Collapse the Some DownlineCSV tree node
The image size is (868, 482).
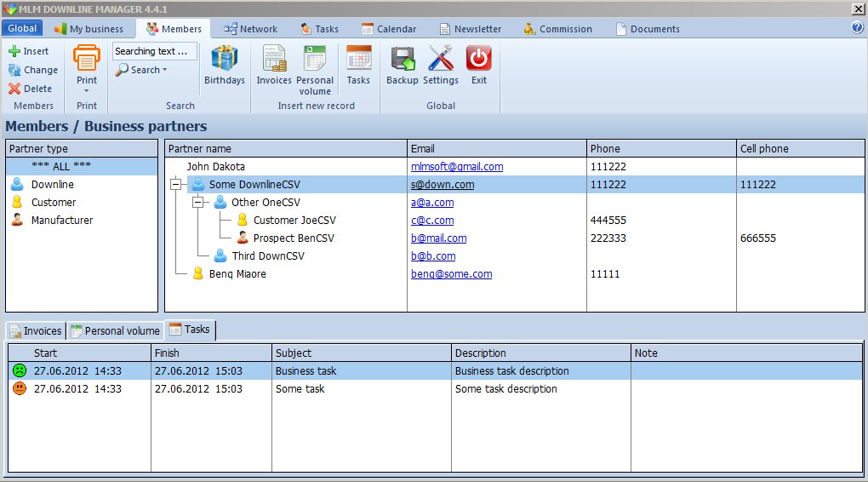click(176, 185)
